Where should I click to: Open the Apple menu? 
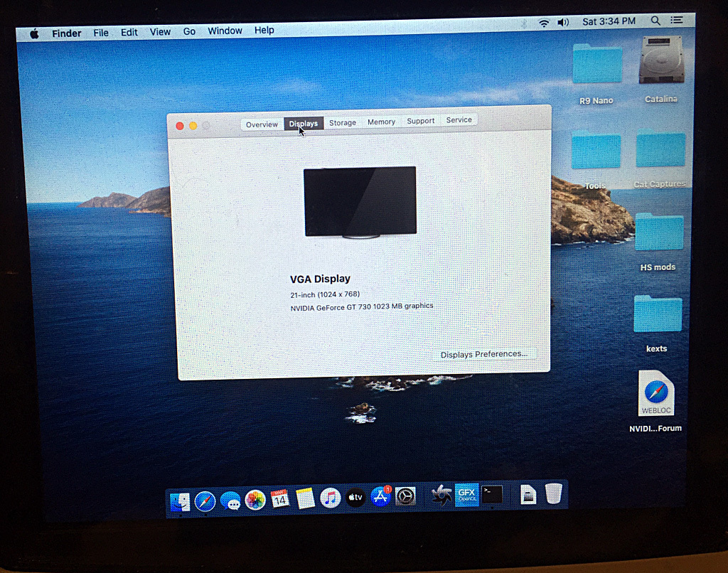pyautogui.click(x=34, y=34)
